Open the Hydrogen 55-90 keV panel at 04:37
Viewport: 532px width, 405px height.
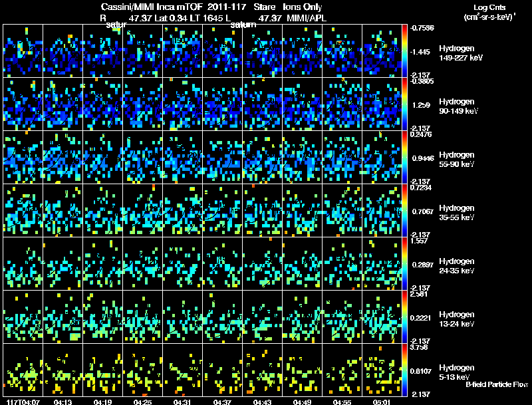click(222, 158)
